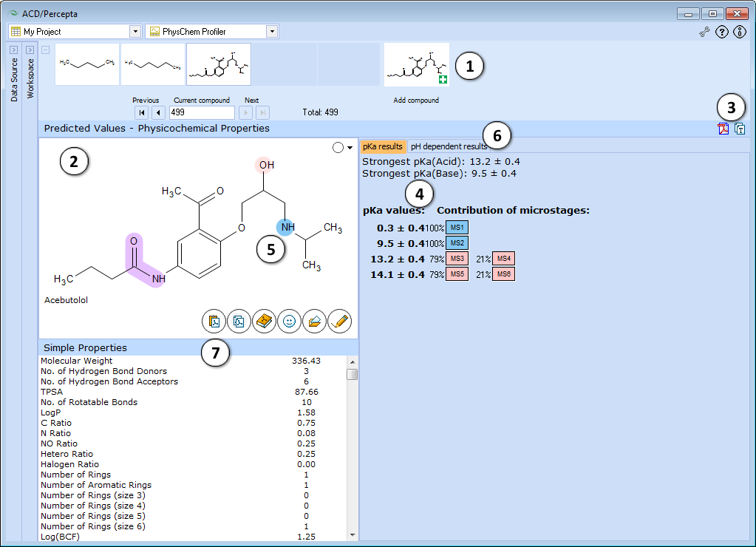Click the MS4 microstage button
This screenshot has height=547, width=756.
(504, 259)
